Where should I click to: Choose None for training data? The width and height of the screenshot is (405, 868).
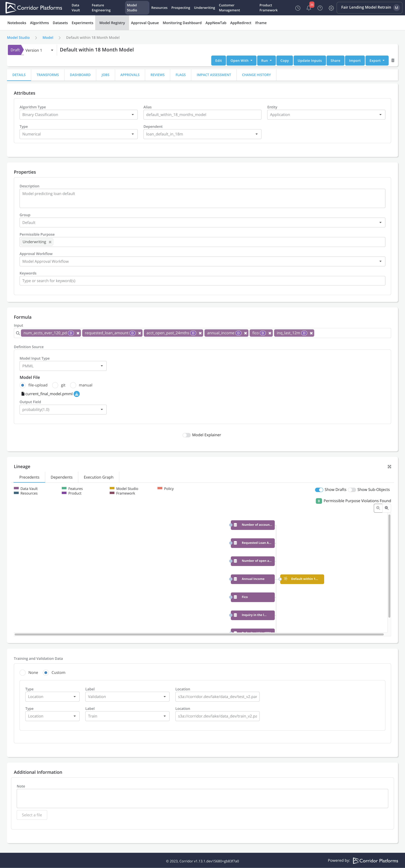(23, 673)
